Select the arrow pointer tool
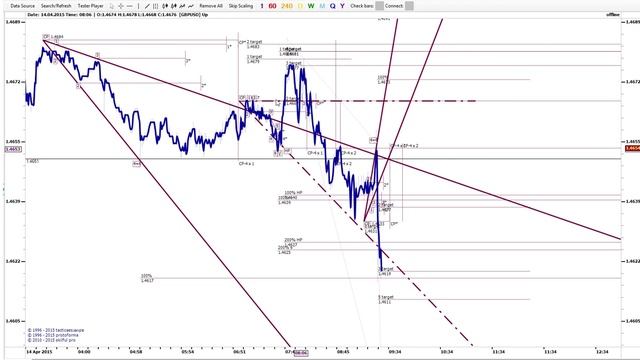Screen dimensions: 640x360 point(112,6)
